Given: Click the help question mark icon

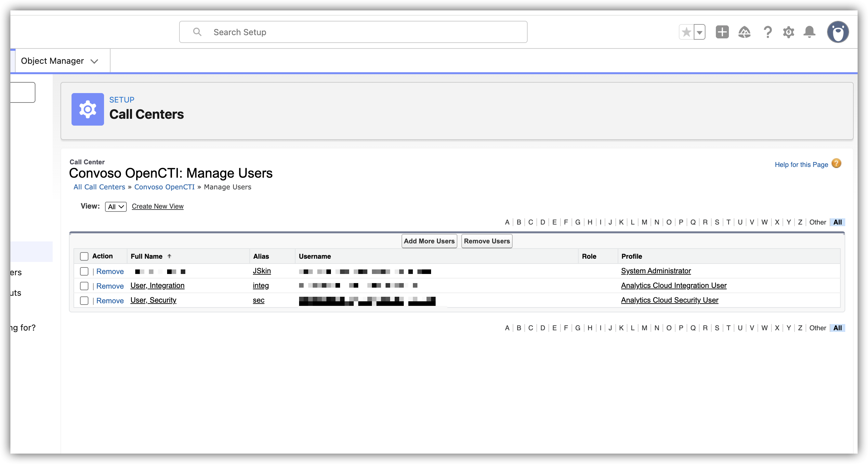Looking at the screenshot, I should point(768,32).
